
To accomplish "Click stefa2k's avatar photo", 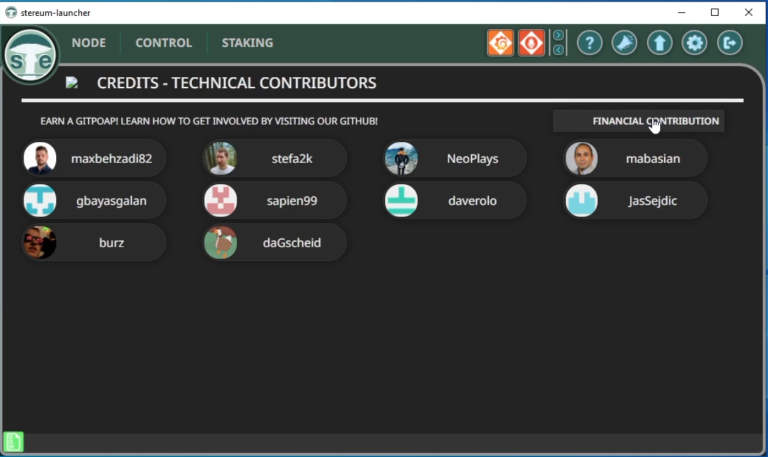I will tap(221, 159).
